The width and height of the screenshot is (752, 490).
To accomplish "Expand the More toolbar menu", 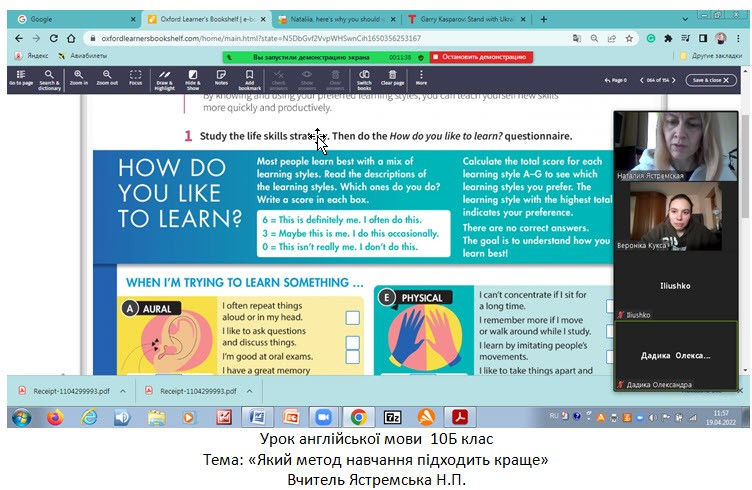I will click(421, 79).
